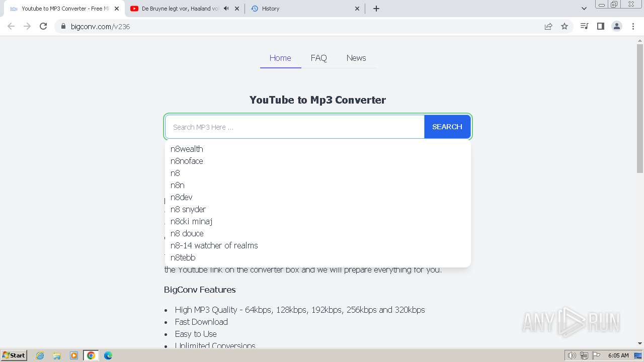644x362 pixels.
Task: Launch Microsoft Edge from taskbar
Action: [x=108, y=355]
